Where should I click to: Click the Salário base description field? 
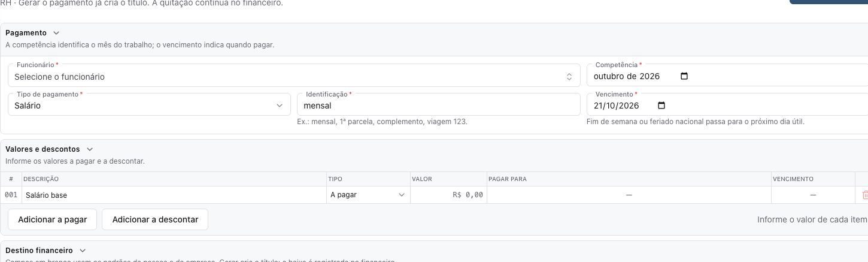coord(174,195)
